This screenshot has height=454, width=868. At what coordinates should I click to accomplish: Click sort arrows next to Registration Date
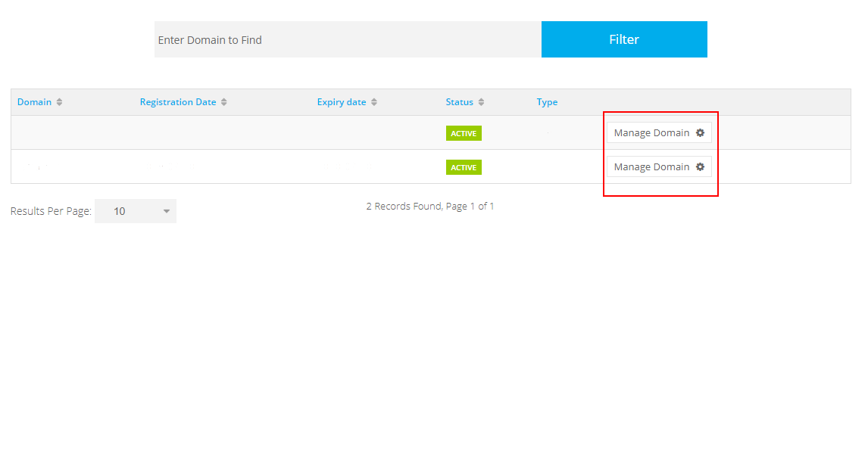click(x=223, y=102)
